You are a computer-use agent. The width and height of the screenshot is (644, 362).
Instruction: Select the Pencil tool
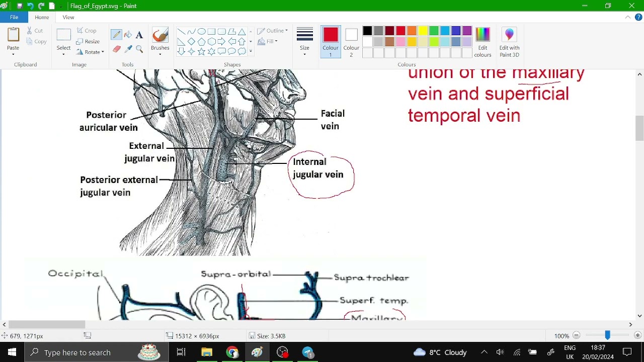coord(117,35)
